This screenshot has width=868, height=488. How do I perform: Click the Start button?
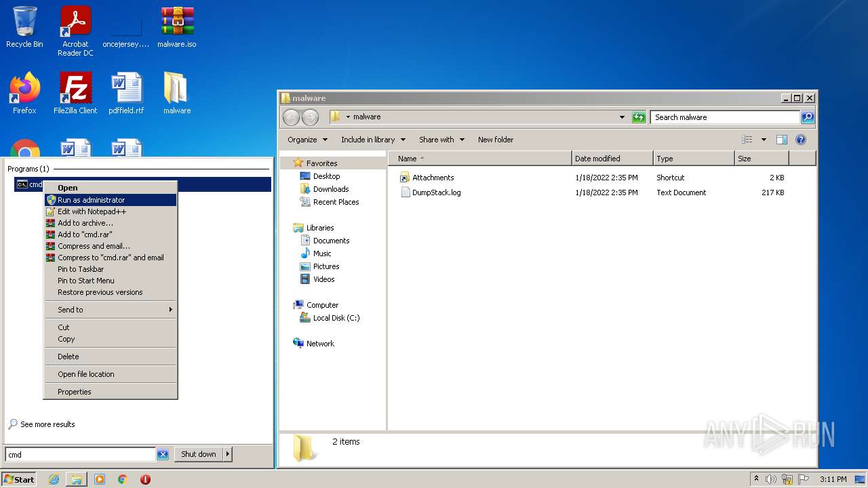(x=18, y=479)
